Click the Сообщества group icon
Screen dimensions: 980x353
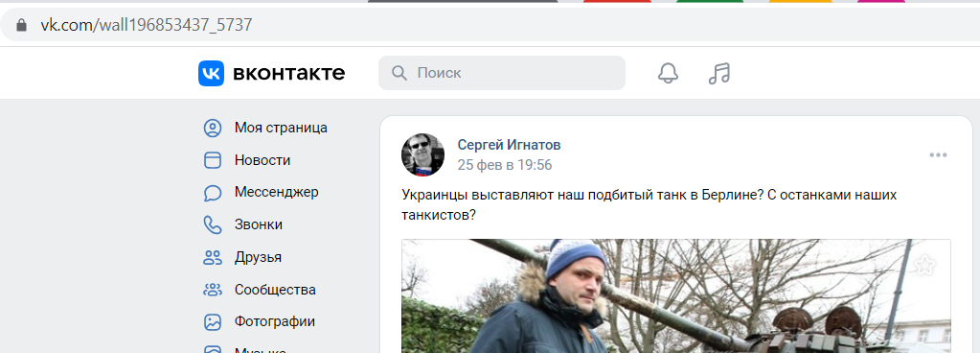click(x=213, y=290)
